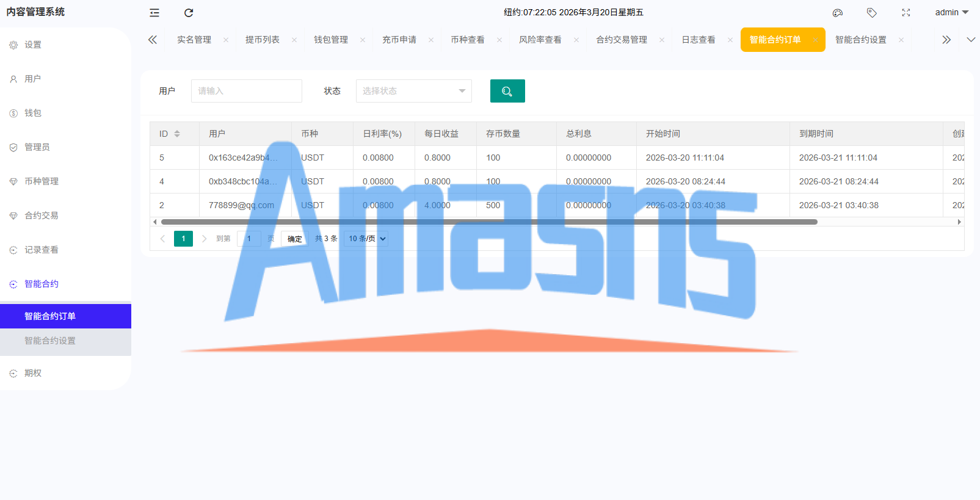Close the 日志查看 tab
Screen dimensions: 980x500
coord(730,40)
